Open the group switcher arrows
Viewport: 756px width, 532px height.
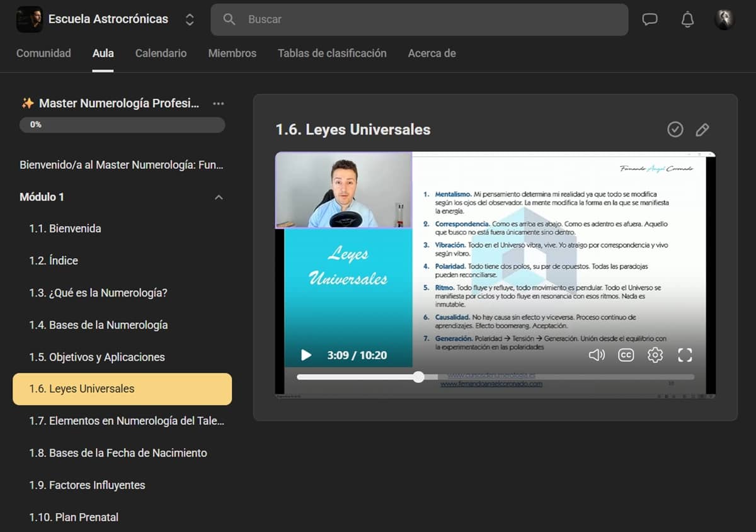click(x=190, y=20)
